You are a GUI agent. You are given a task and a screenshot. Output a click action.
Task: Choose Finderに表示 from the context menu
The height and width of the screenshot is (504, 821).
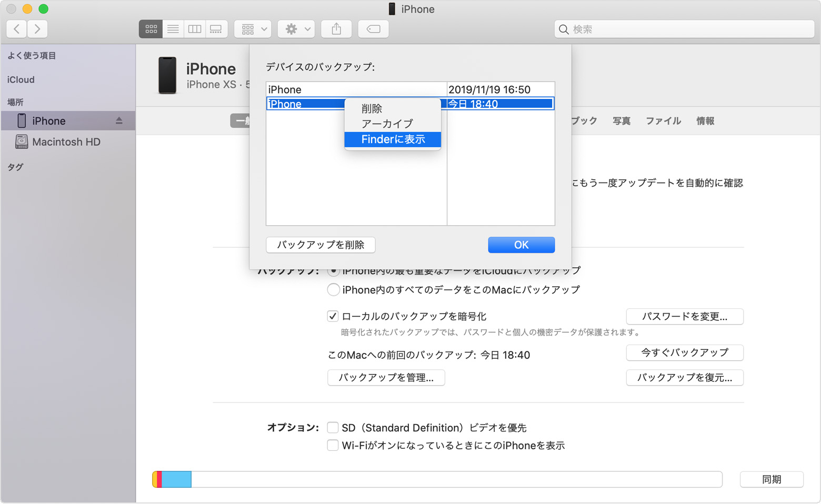point(393,139)
